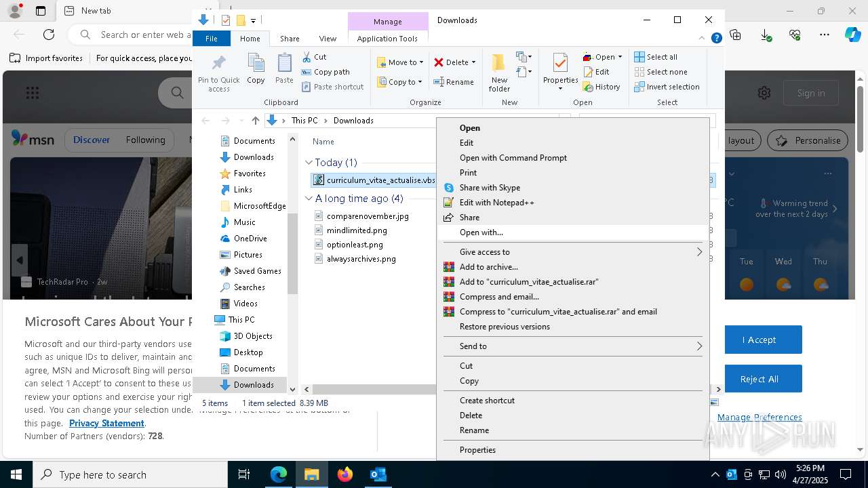
Task: Collapse the Today group
Action: (x=309, y=163)
